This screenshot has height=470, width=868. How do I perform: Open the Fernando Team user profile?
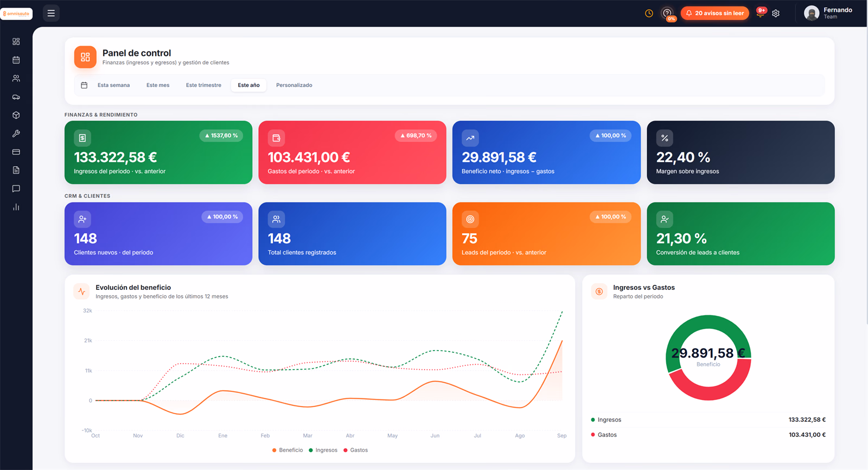tap(828, 13)
